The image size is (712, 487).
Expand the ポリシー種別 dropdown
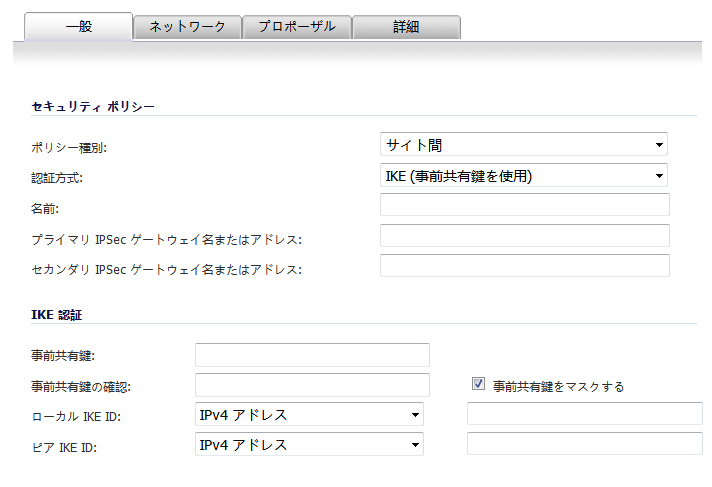[524, 144]
